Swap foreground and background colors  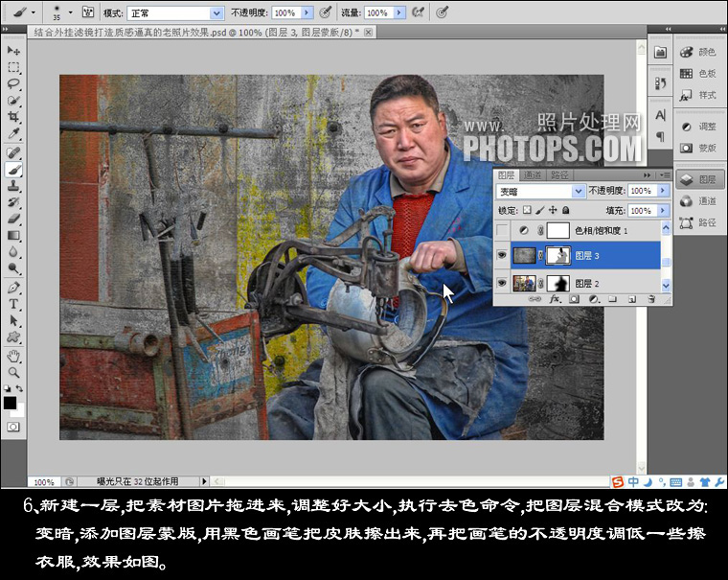(x=19, y=388)
